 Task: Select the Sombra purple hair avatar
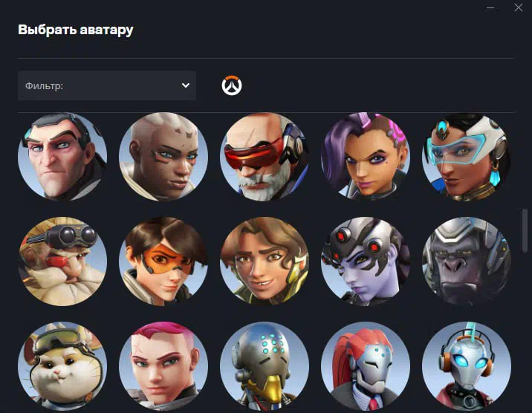click(366, 157)
